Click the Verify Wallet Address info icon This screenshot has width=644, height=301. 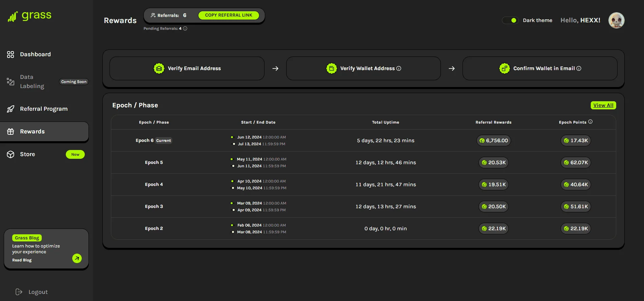click(399, 68)
